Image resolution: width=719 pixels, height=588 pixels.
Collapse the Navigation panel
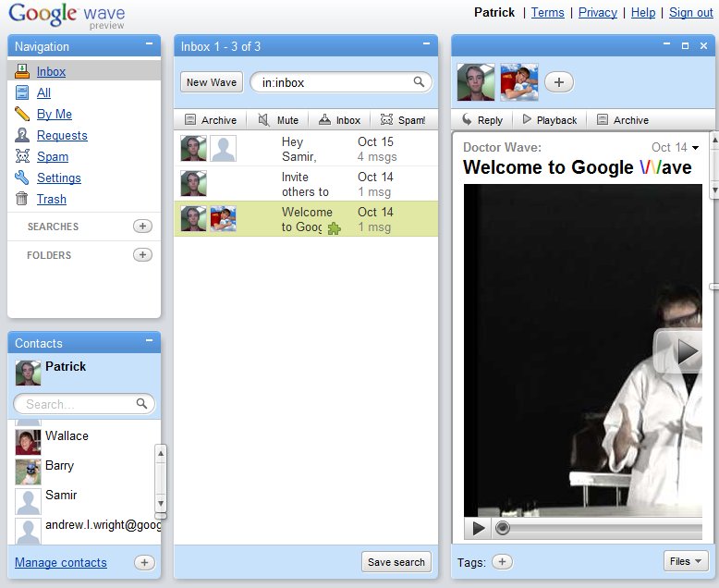pos(149,44)
